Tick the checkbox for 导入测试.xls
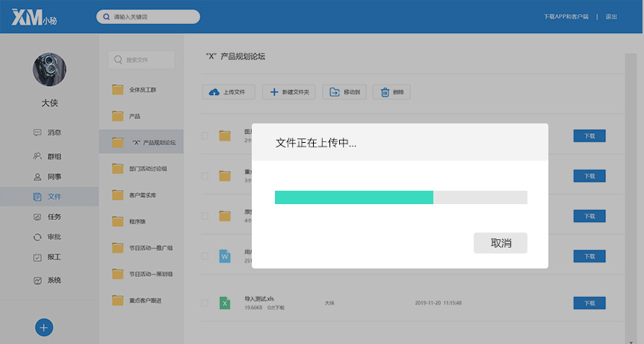 point(205,303)
